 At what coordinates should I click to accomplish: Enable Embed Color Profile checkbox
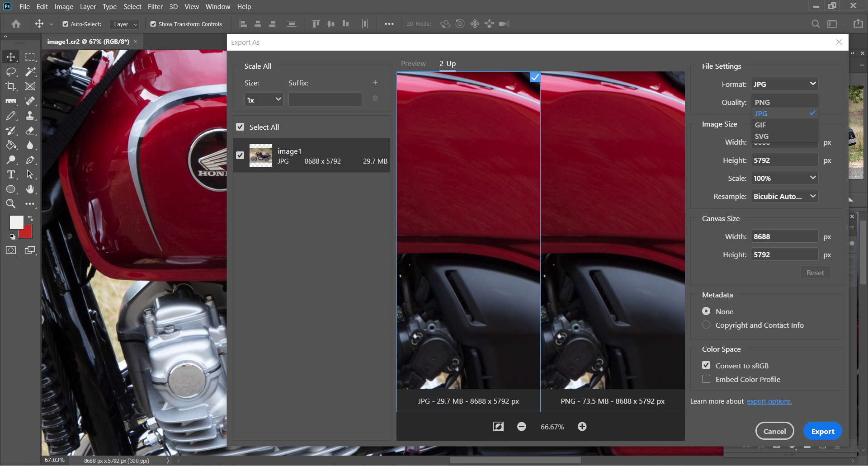click(x=706, y=379)
